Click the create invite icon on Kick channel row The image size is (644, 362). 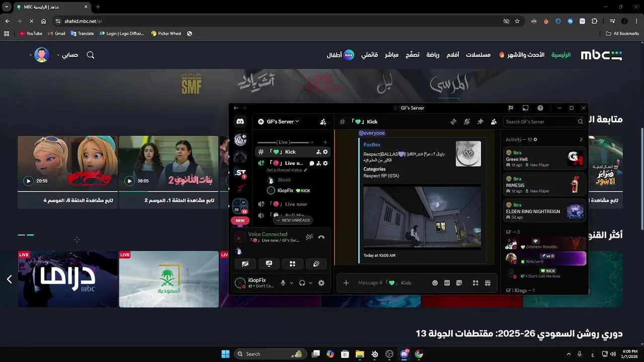pos(318,152)
